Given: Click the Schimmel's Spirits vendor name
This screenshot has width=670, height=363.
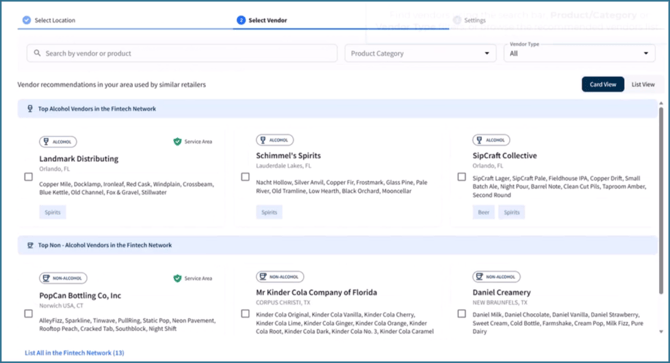Looking at the screenshot, I should 288,155.
